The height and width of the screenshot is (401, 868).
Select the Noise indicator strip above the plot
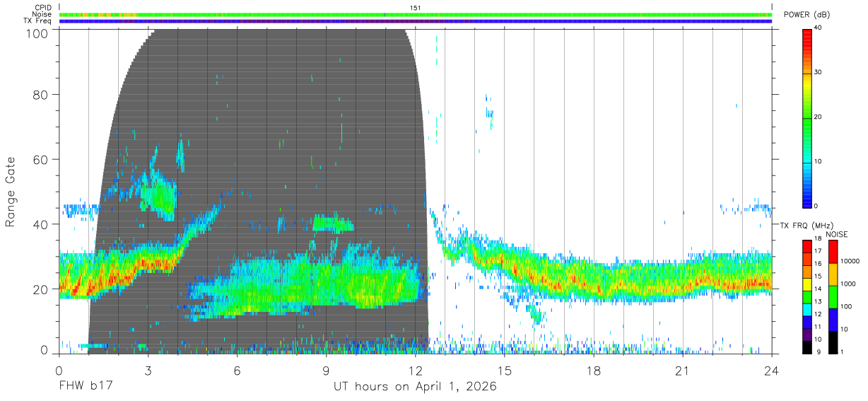[x=416, y=14]
